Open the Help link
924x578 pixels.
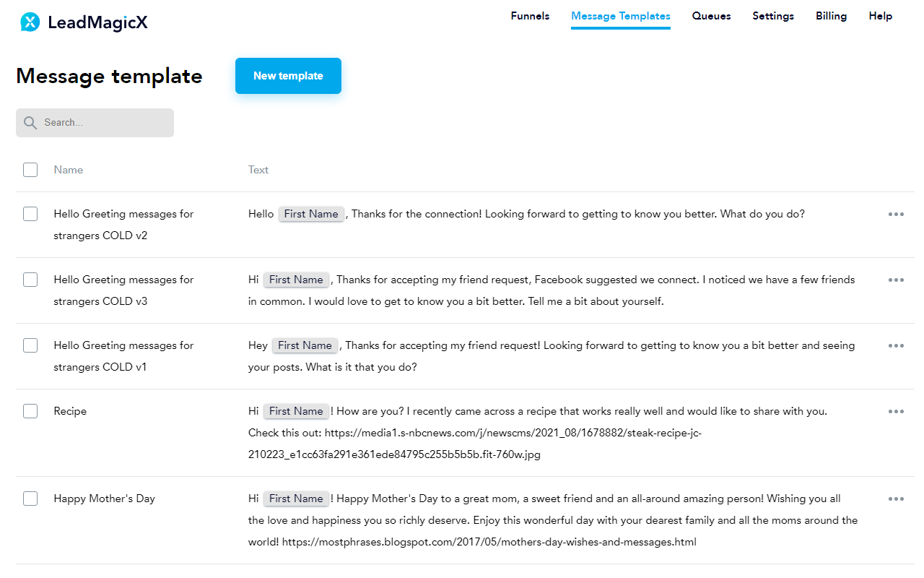[880, 16]
